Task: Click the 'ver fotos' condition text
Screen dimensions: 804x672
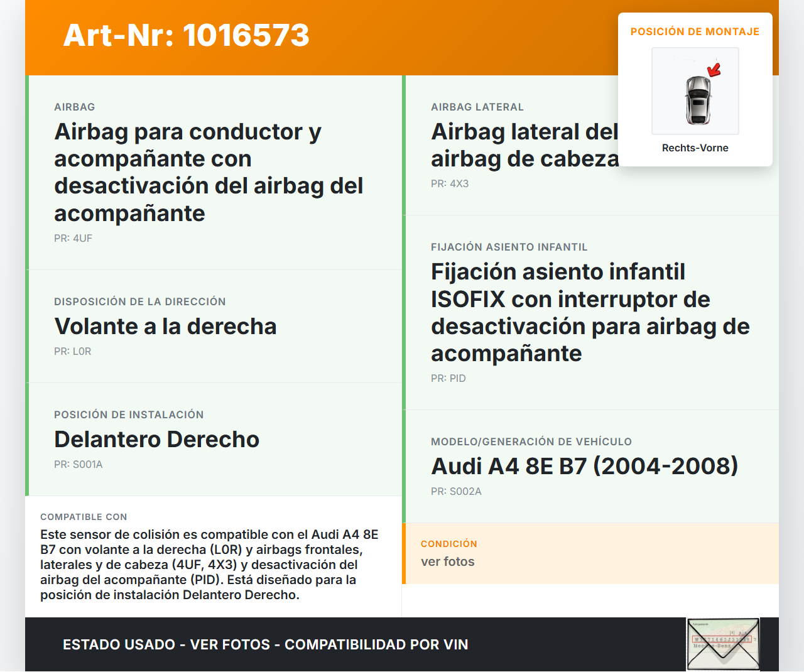Action: [x=448, y=561]
